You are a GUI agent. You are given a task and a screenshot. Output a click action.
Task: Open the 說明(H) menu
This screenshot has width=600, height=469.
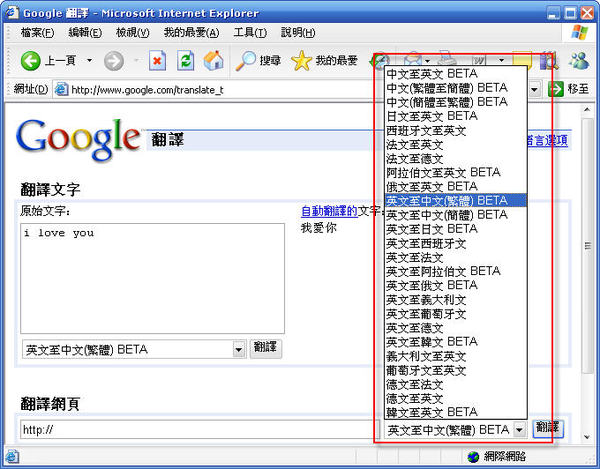(x=298, y=33)
